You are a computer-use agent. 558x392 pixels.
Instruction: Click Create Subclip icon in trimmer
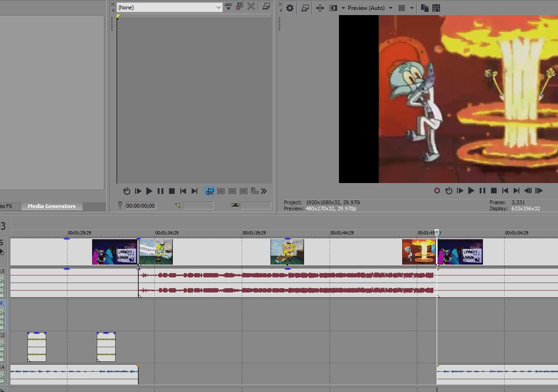pyautogui.click(x=255, y=191)
